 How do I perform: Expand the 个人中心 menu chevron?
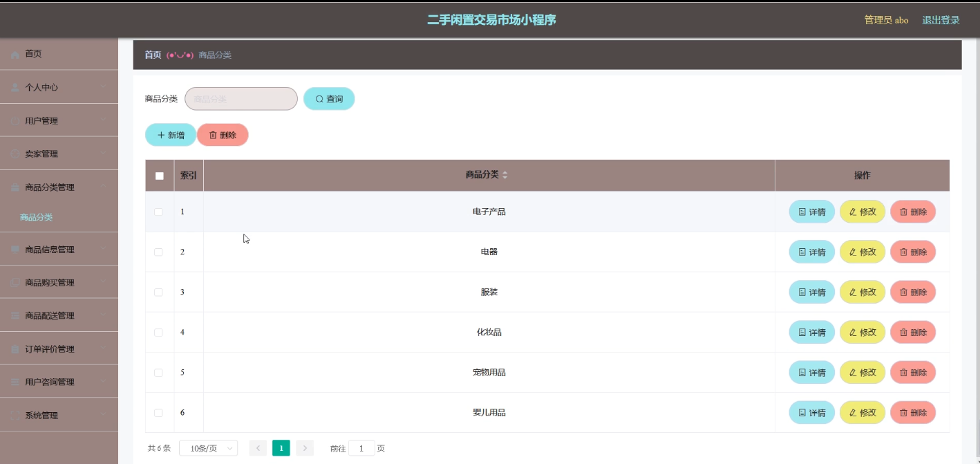[104, 87]
